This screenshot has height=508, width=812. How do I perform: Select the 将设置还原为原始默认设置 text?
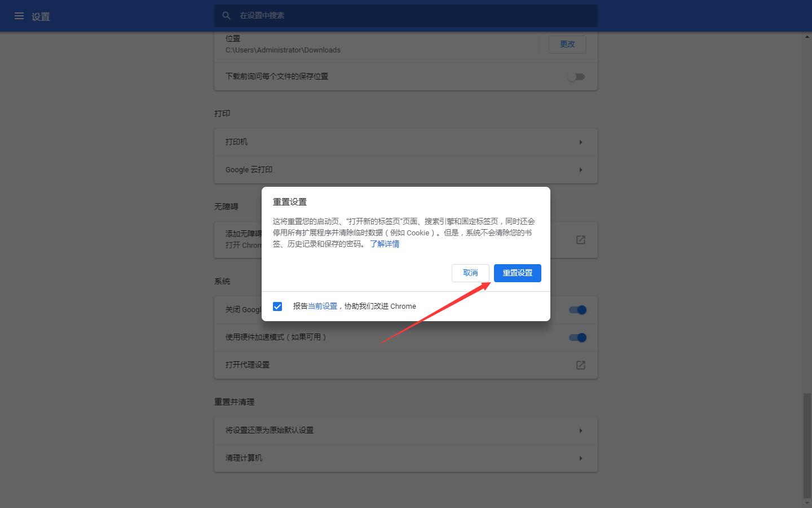[270, 430]
